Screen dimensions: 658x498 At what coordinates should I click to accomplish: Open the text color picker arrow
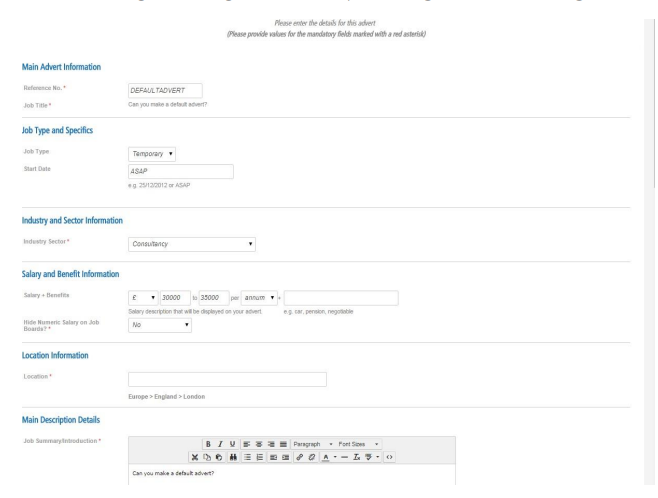click(x=335, y=457)
